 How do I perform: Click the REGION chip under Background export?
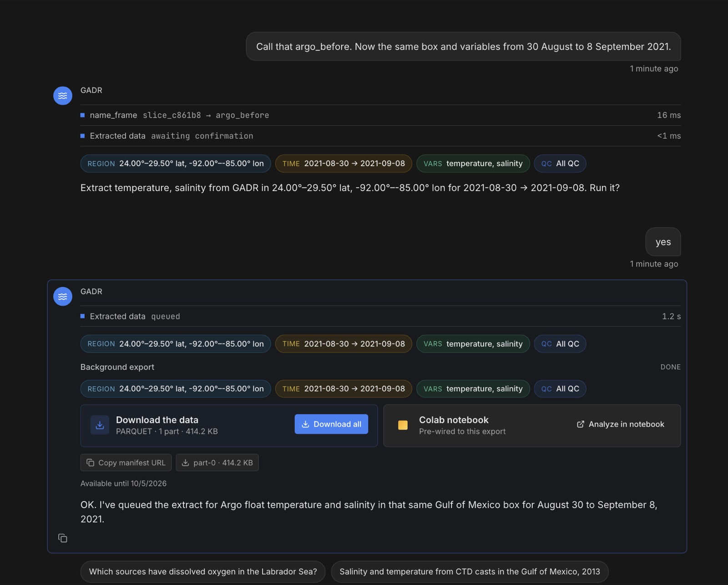[176, 389]
